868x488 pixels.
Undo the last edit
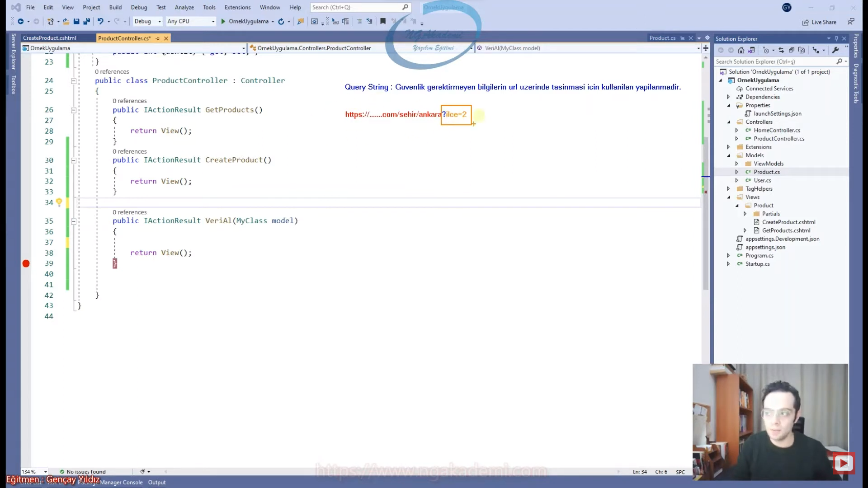click(100, 21)
